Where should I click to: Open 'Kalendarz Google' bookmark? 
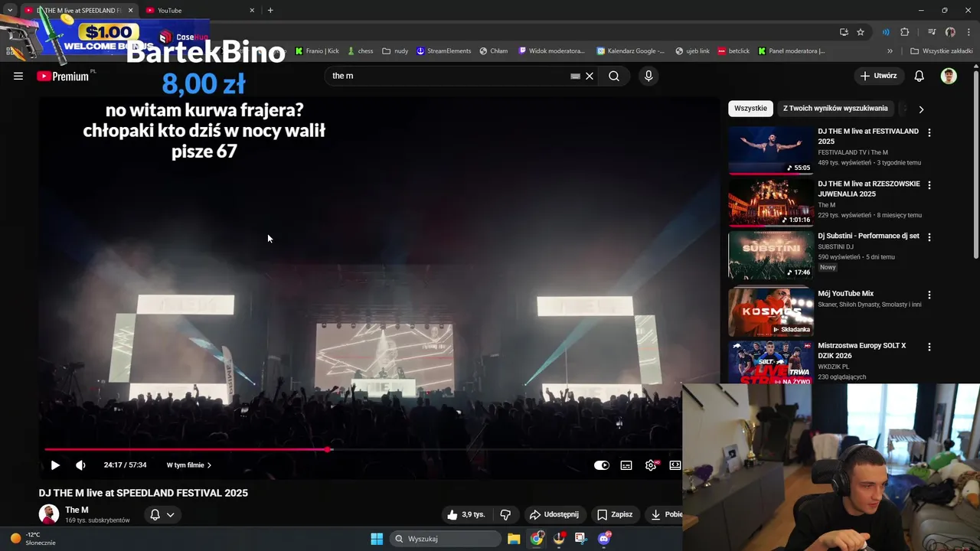coord(631,51)
